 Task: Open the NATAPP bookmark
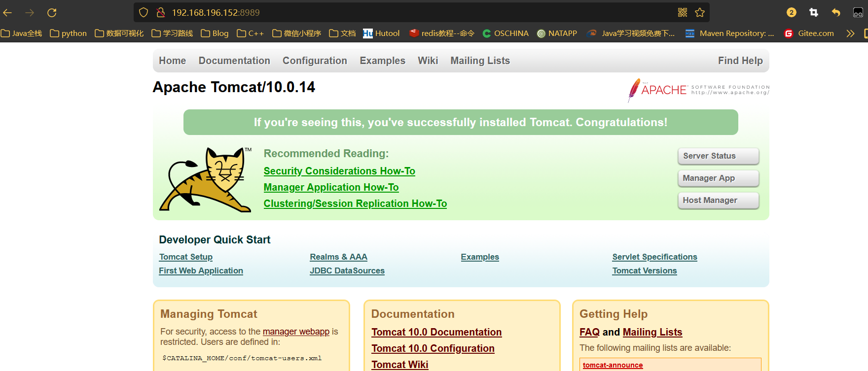point(557,34)
